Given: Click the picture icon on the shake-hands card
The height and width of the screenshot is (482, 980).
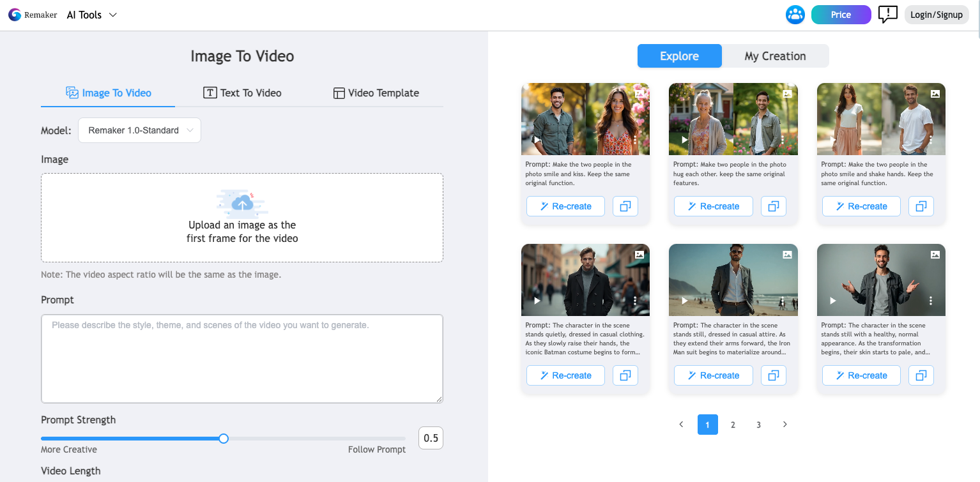Looking at the screenshot, I should [935, 93].
